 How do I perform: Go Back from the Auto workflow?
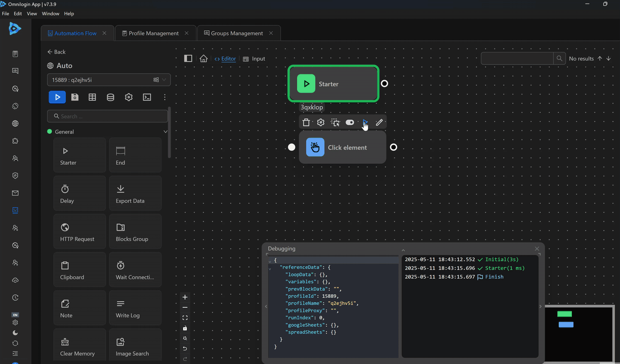pos(56,52)
